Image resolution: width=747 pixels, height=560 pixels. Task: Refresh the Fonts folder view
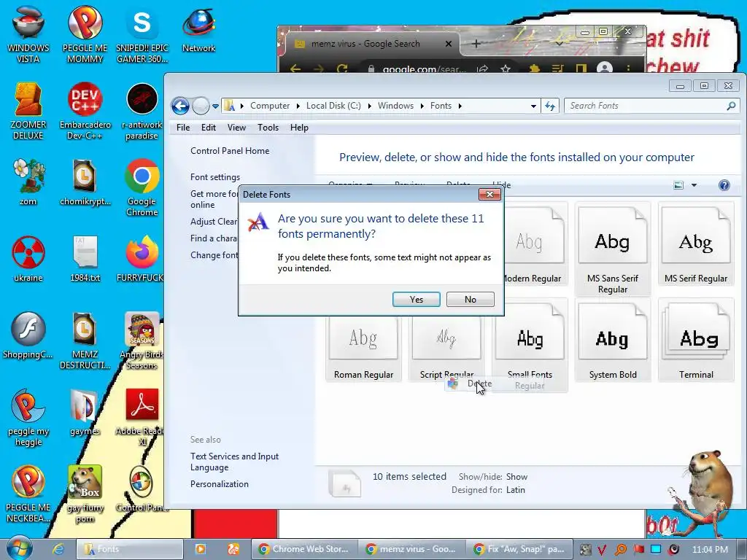[550, 106]
